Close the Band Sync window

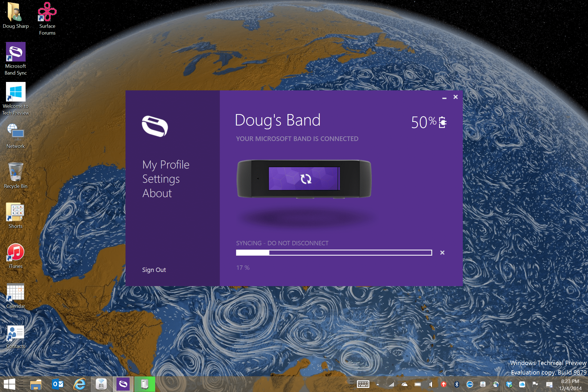tap(455, 97)
